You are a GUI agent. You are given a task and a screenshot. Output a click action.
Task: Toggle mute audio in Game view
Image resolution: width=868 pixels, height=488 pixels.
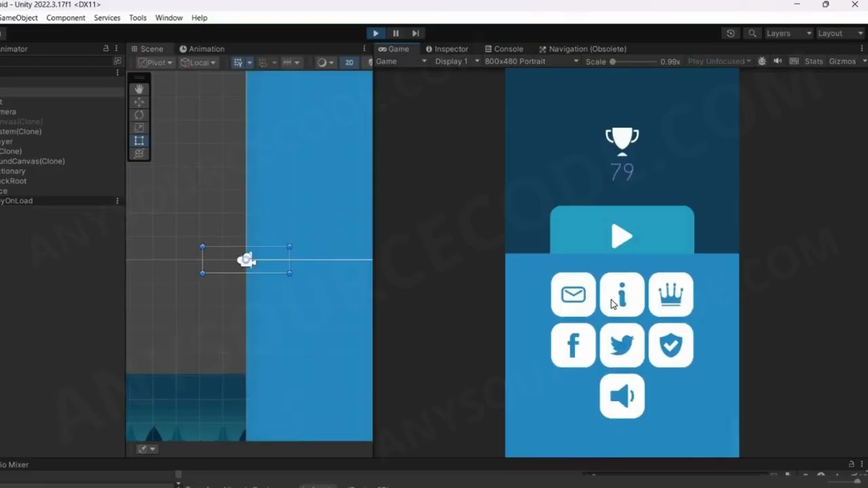[778, 61]
